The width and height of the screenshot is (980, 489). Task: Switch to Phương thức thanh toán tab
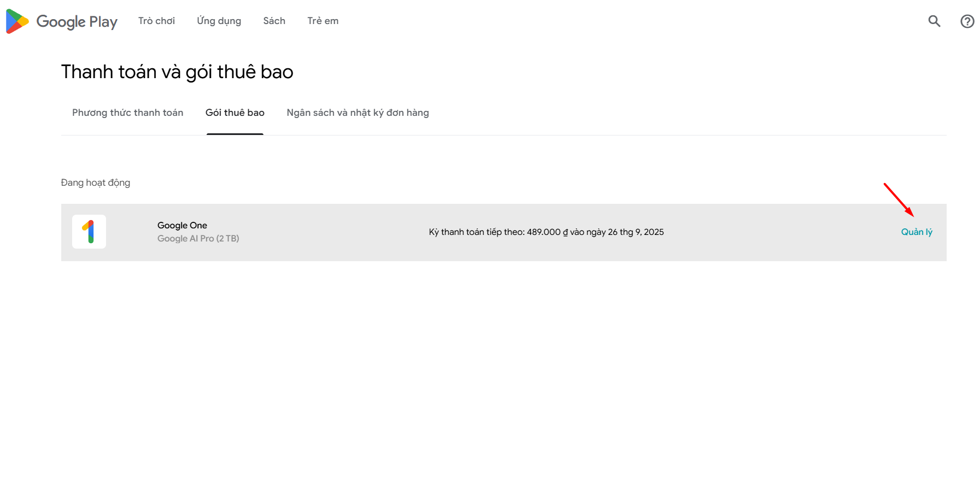pos(127,113)
